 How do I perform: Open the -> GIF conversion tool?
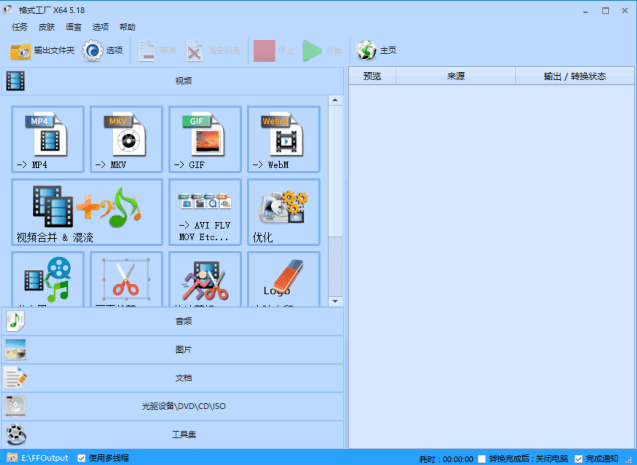[x=205, y=139]
